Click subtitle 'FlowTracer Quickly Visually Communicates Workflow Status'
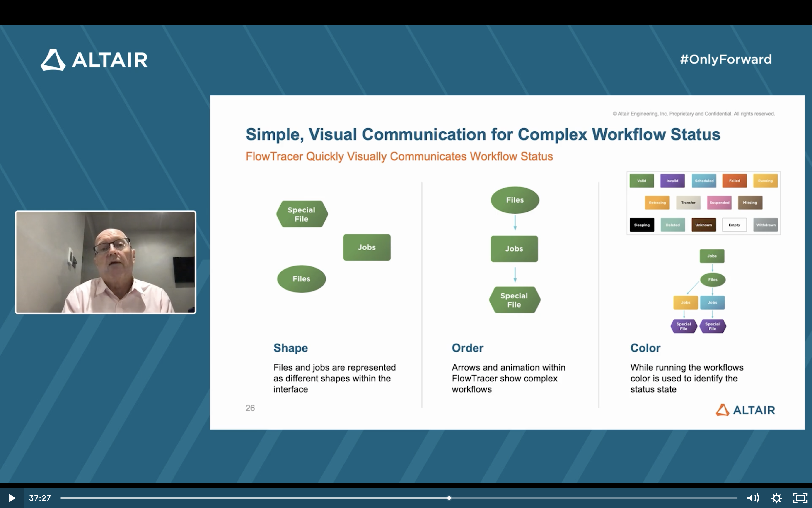Image resolution: width=812 pixels, height=508 pixels. [x=399, y=156]
